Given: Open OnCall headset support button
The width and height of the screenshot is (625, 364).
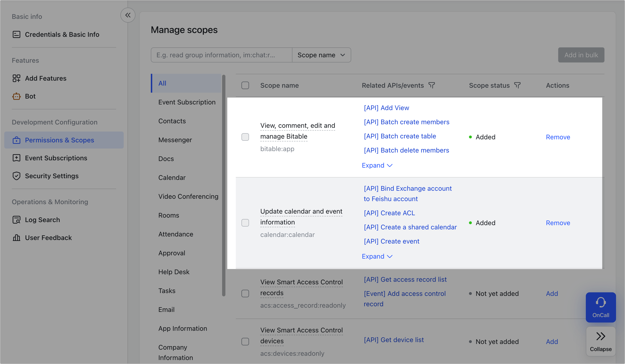Looking at the screenshot, I should coord(600,307).
